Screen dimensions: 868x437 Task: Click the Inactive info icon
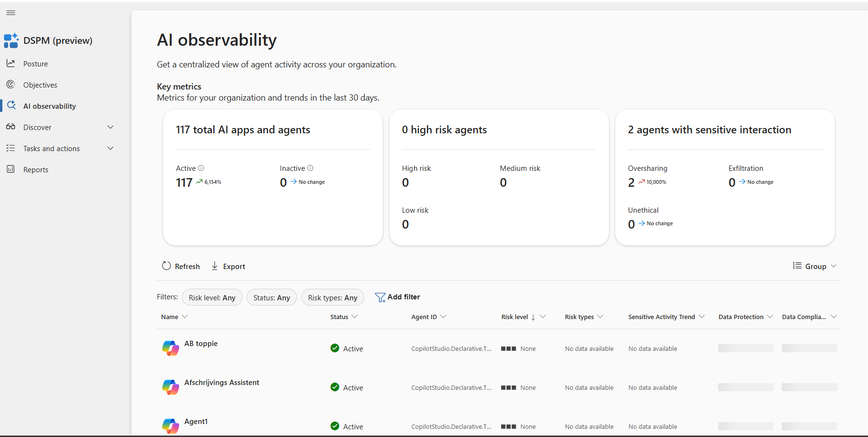[x=311, y=168]
